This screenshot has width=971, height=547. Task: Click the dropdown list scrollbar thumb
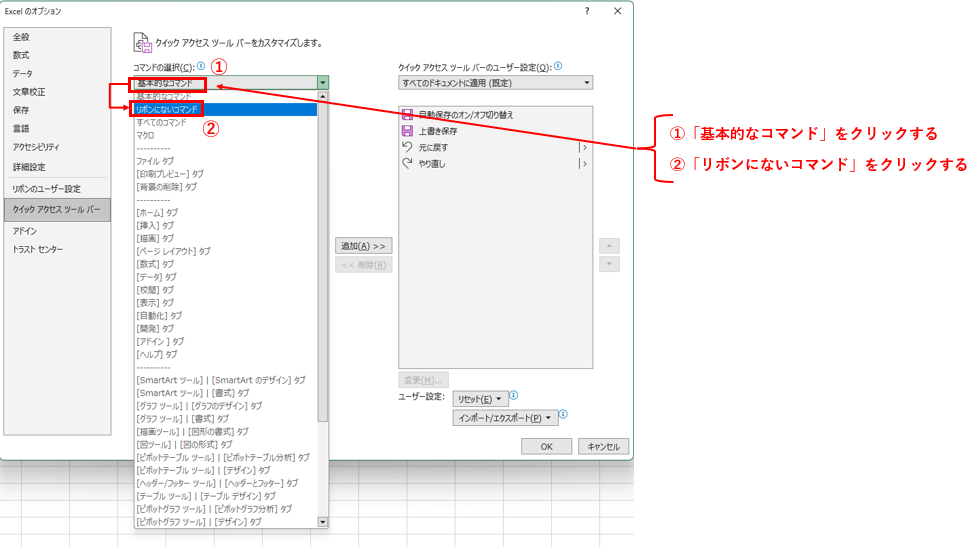pos(323,261)
